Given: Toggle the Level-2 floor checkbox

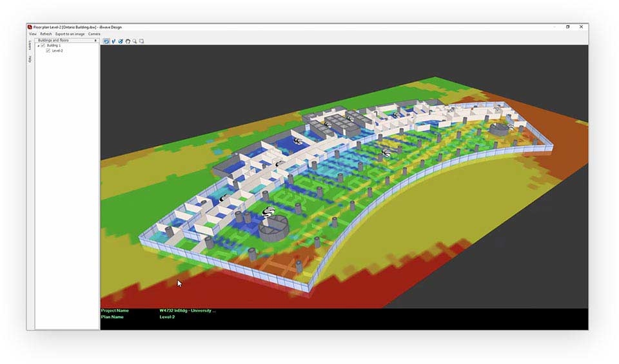Looking at the screenshot, I should (x=48, y=51).
